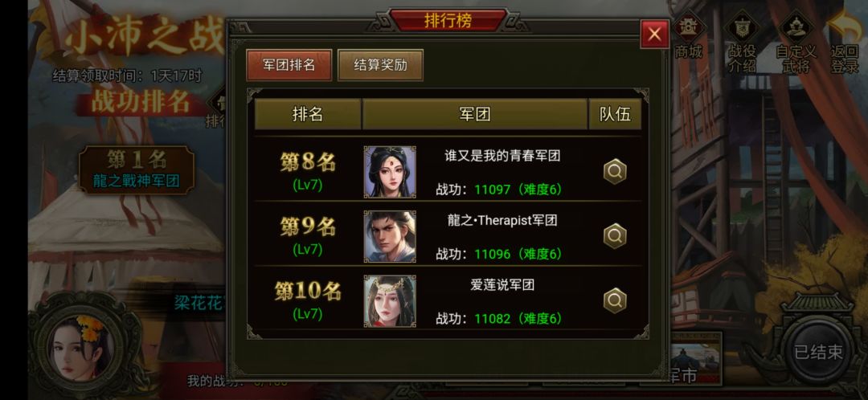This screenshot has width=868, height=400.
Task: View team of 龍之•Therapist军团 via magnifier
Action: pos(615,236)
